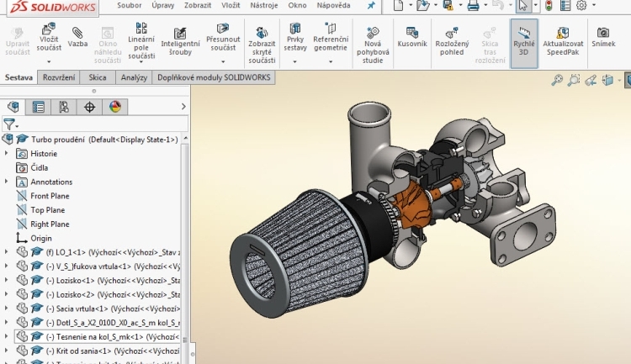Expand the Historie tree node
The width and height of the screenshot is (631, 364).
point(6,153)
